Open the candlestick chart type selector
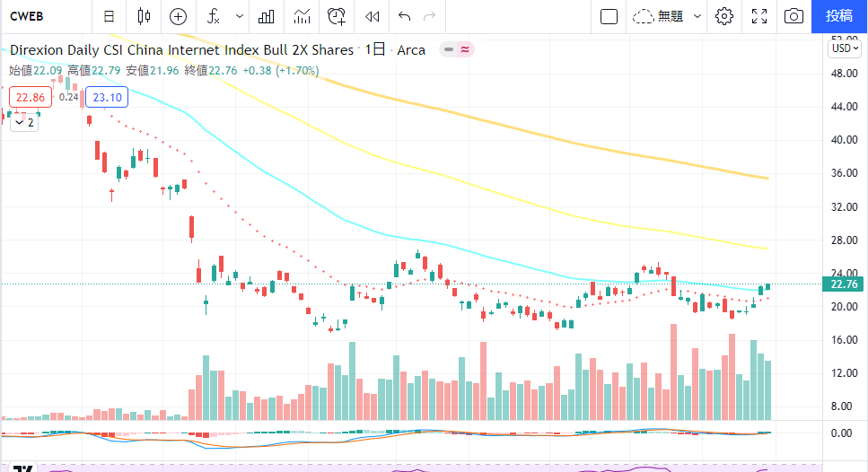The image size is (868, 472). pos(144,16)
